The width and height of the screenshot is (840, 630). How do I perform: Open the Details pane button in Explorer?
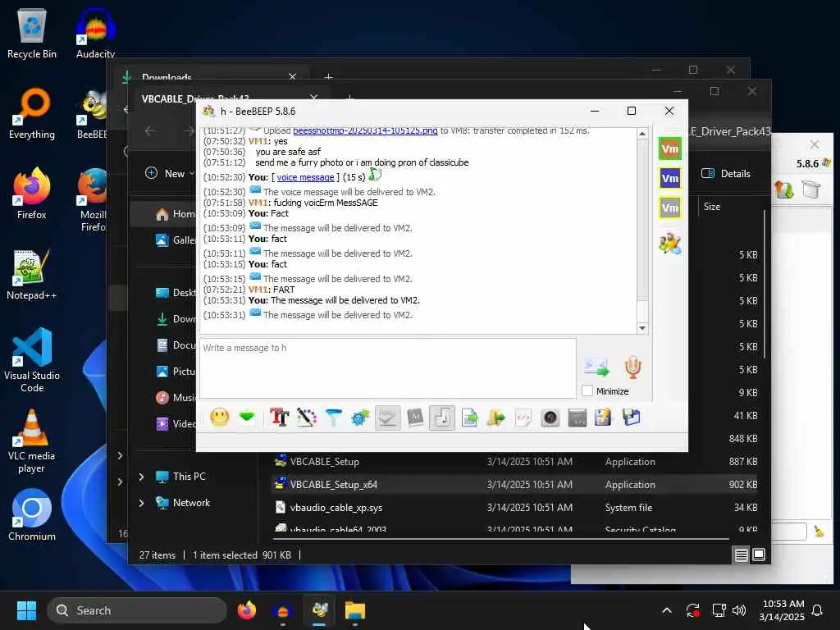[725, 173]
